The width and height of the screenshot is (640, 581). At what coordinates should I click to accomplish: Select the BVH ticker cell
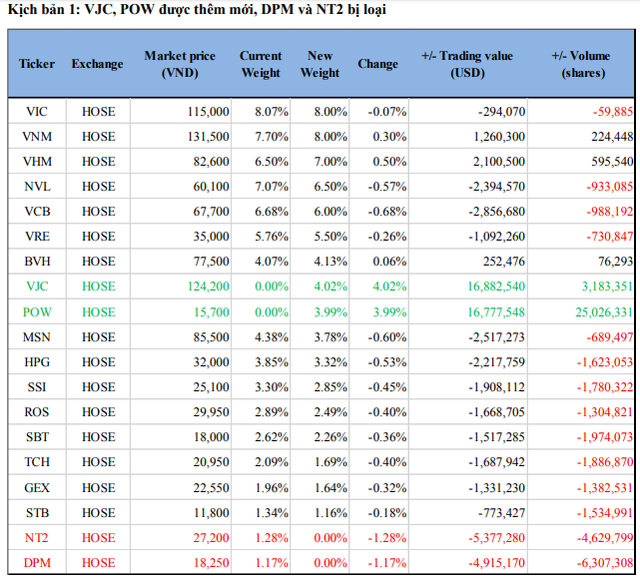(x=37, y=261)
